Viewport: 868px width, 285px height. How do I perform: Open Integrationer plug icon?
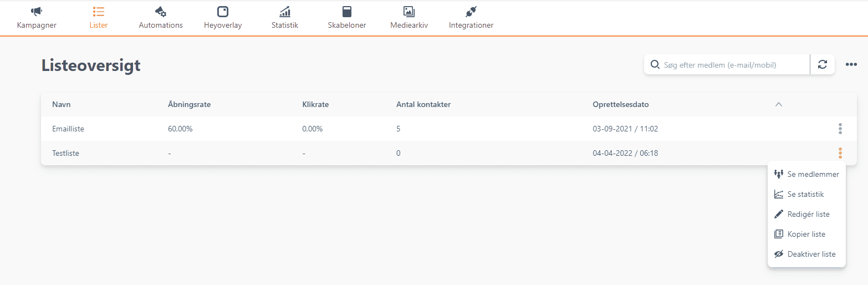tap(471, 12)
